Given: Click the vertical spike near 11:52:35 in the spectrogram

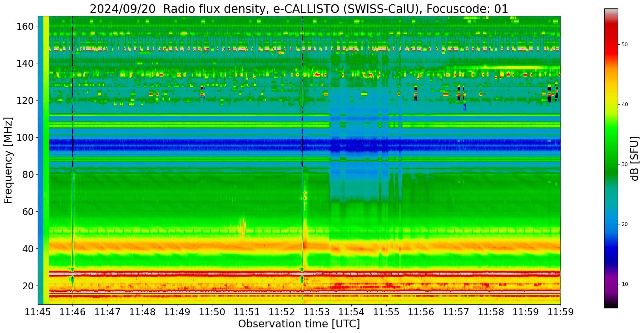Looking at the screenshot, I should pyautogui.click(x=302, y=160).
